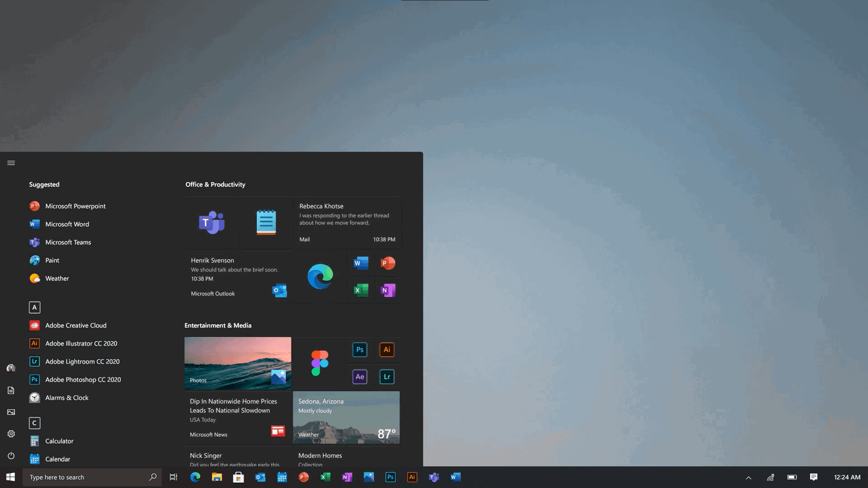
Task: Open the Rebecca Khotse Mail tile
Action: coord(347,223)
